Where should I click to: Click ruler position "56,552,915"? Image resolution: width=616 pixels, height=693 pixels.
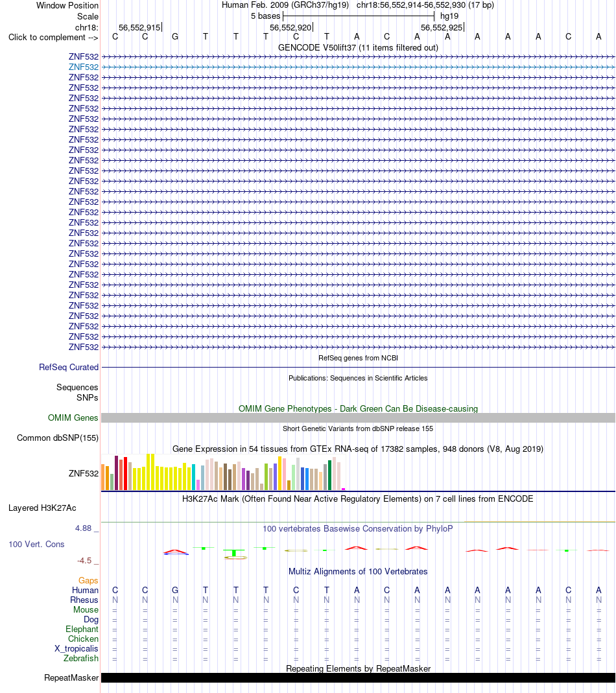(139, 27)
